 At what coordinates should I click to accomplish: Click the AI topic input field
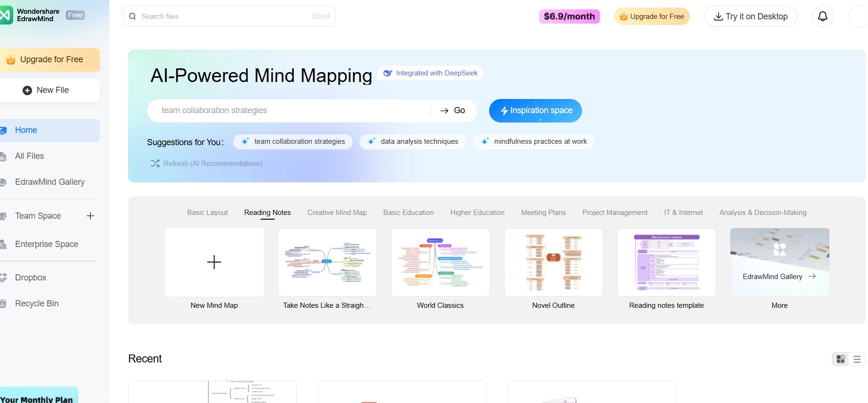pyautogui.click(x=289, y=111)
